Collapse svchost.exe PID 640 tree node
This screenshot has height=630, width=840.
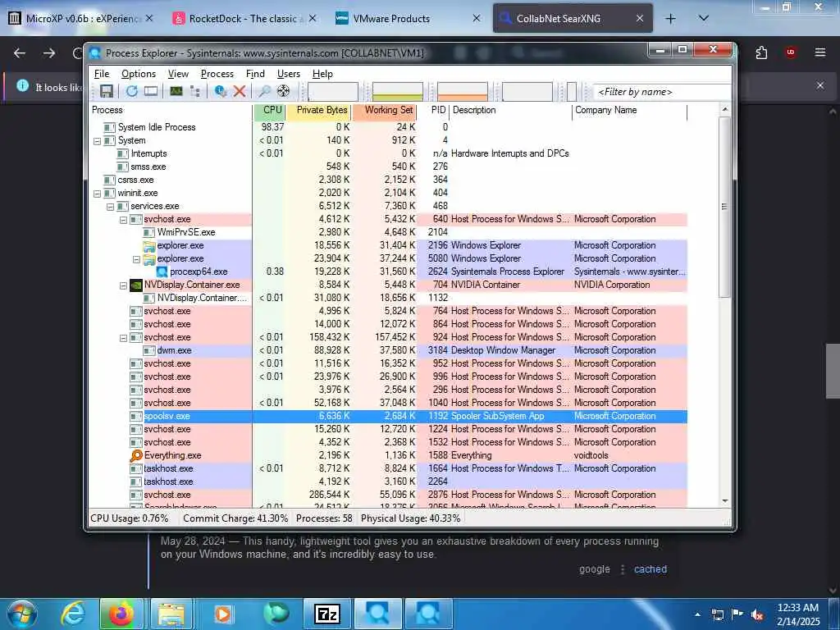123,220
